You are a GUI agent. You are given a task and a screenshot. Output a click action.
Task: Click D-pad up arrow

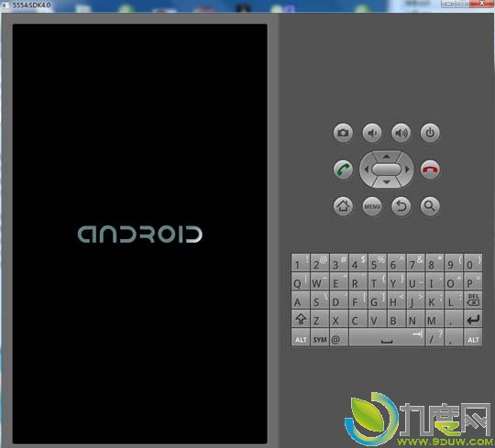pos(387,157)
